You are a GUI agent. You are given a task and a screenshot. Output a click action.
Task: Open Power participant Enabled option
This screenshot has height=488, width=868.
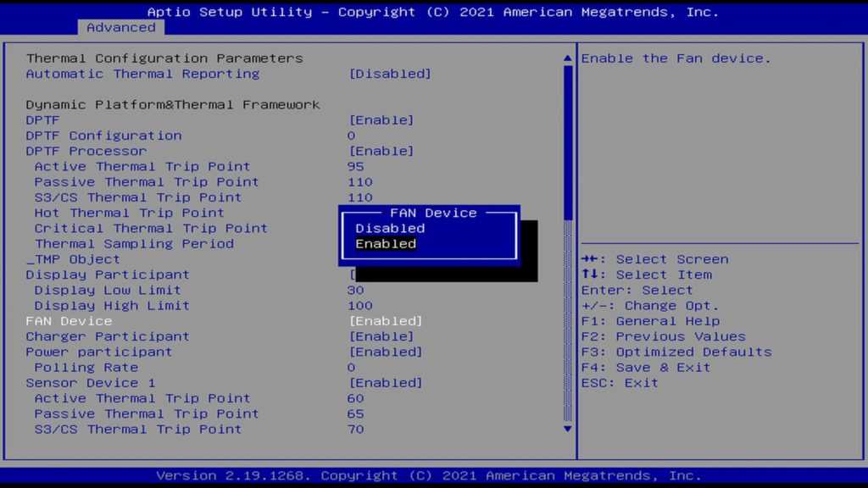tap(386, 352)
